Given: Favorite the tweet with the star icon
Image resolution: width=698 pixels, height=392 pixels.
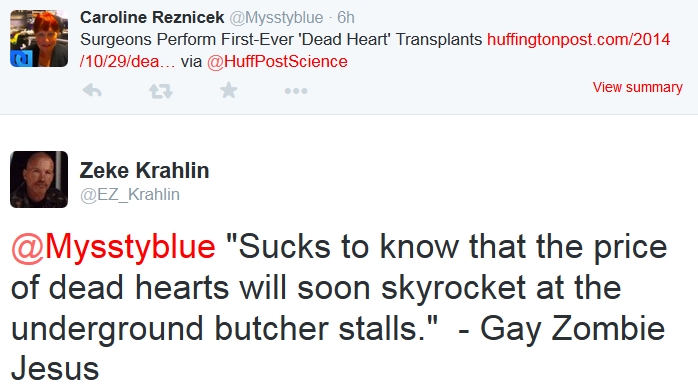Looking at the screenshot, I should (229, 90).
